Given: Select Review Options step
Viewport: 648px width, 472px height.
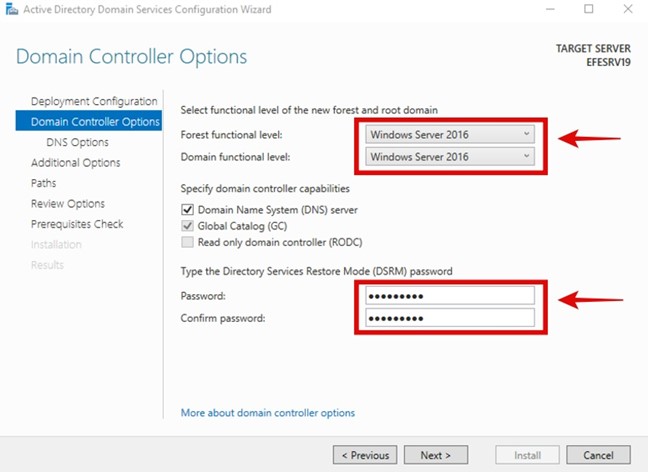Looking at the screenshot, I should point(68,203).
